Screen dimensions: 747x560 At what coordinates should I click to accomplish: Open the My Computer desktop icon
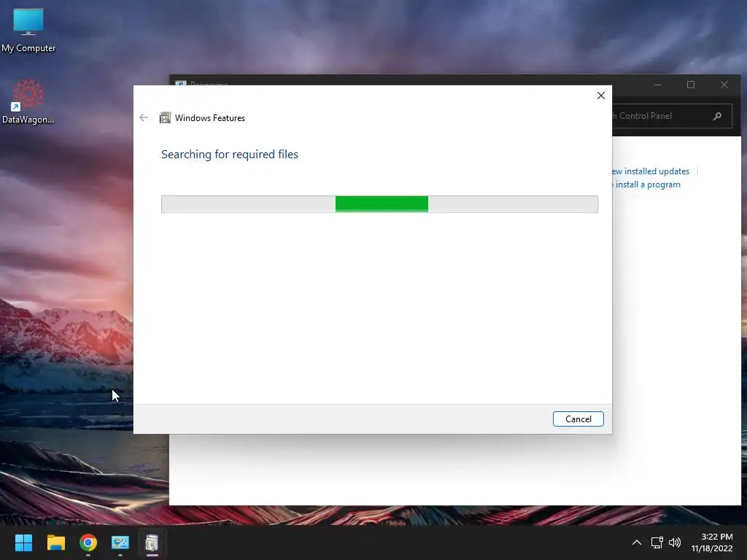pos(28,29)
